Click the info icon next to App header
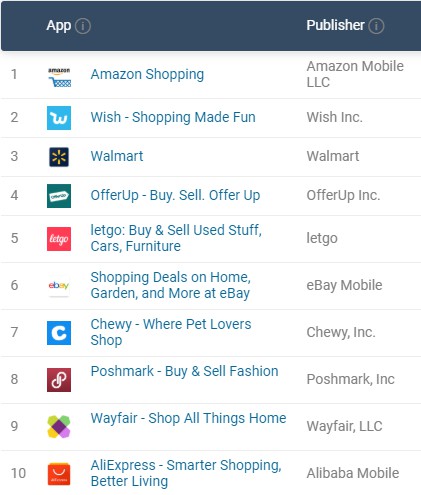Viewport: 421px width, 495px height. pyautogui.click(x=83, y=26)
